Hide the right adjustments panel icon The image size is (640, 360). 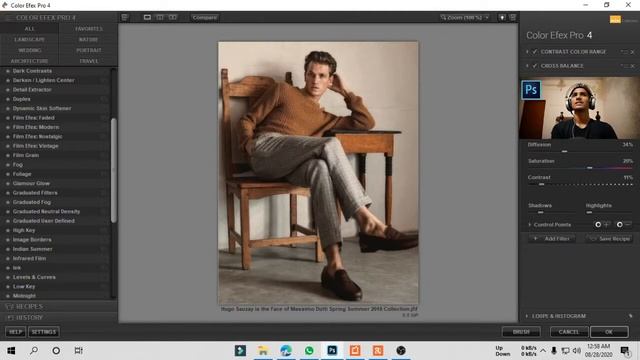coord(513,18)
